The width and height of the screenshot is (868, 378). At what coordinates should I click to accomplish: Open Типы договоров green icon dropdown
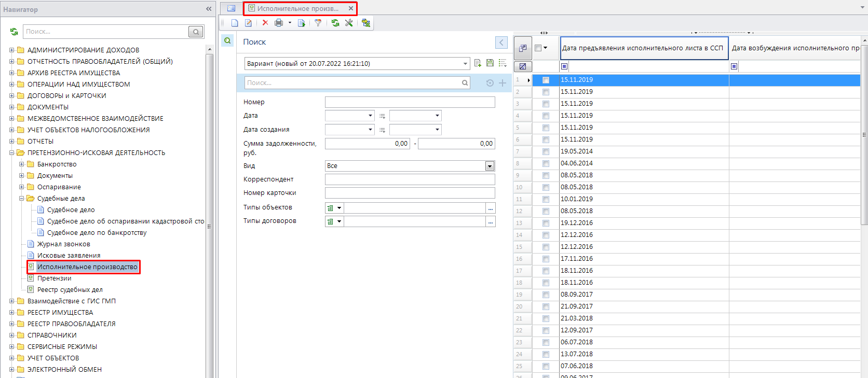click(x=340, y=221)
